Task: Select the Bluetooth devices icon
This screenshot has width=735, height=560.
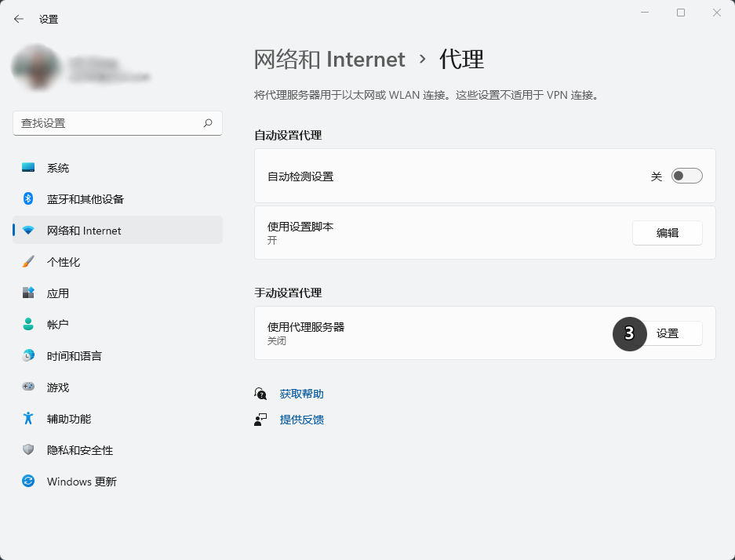Action: click(27, 198)
